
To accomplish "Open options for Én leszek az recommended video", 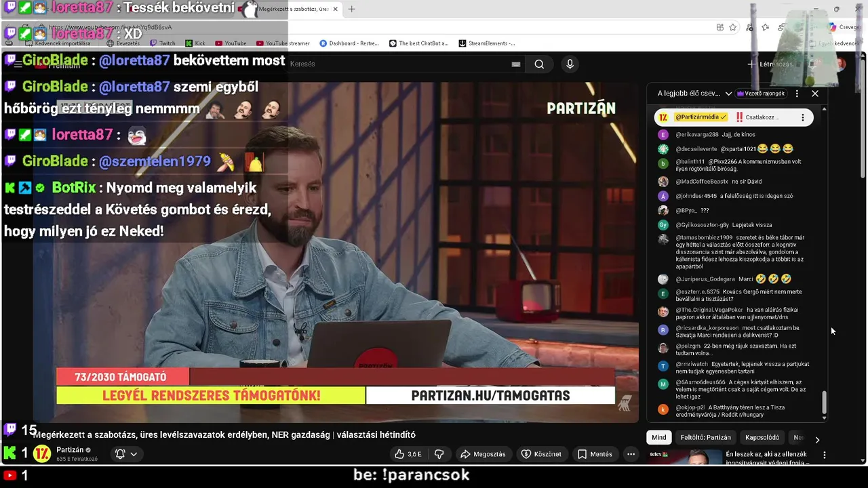I will click(x=825, y=455).
